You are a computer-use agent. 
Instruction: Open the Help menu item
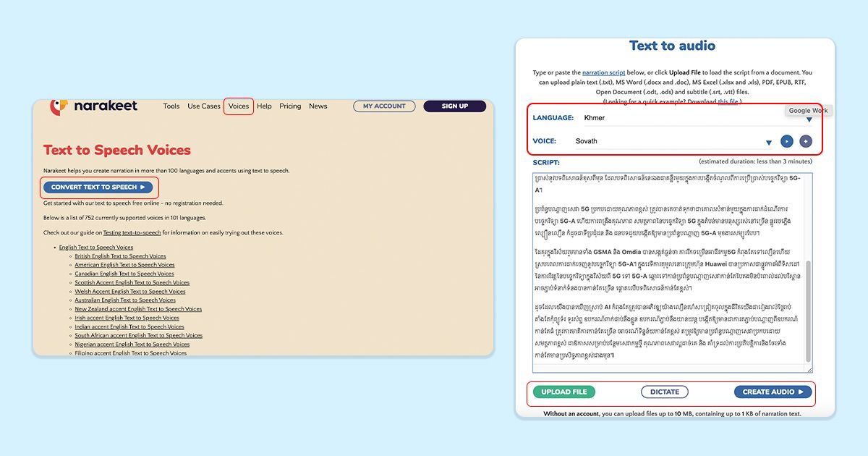tap(265, 106)
